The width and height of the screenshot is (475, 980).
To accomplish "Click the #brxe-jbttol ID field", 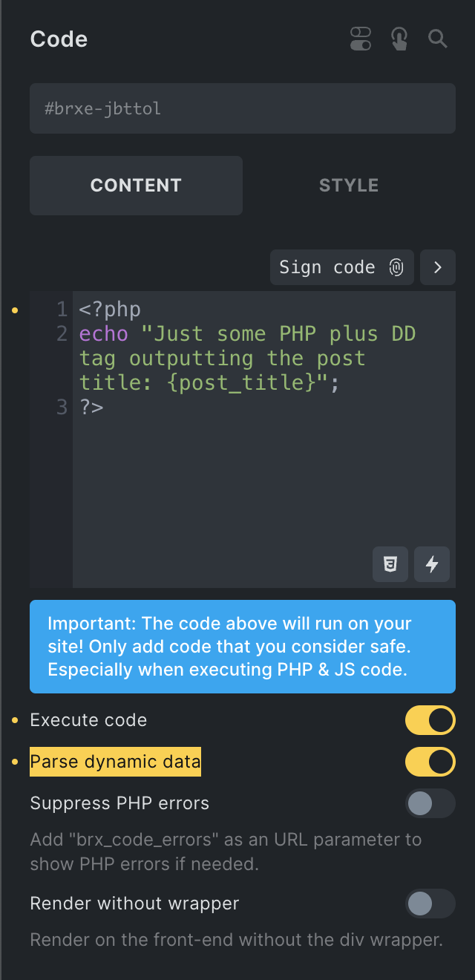I will tap(242, 108).
